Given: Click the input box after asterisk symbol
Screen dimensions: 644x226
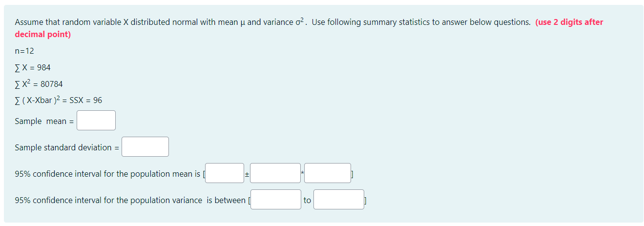Looking at the screenshot, I should pos(327,173).
